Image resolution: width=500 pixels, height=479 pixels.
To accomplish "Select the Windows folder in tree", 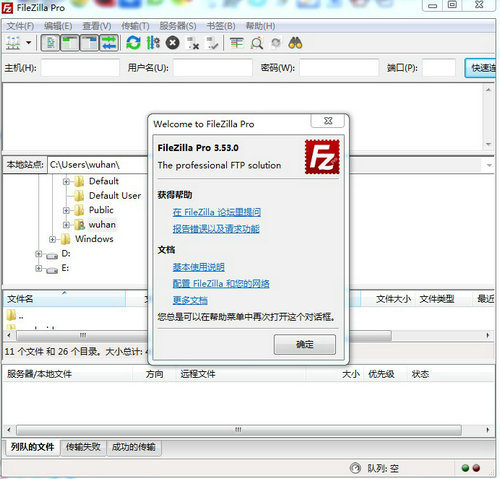I will click(x=94, y=239).
